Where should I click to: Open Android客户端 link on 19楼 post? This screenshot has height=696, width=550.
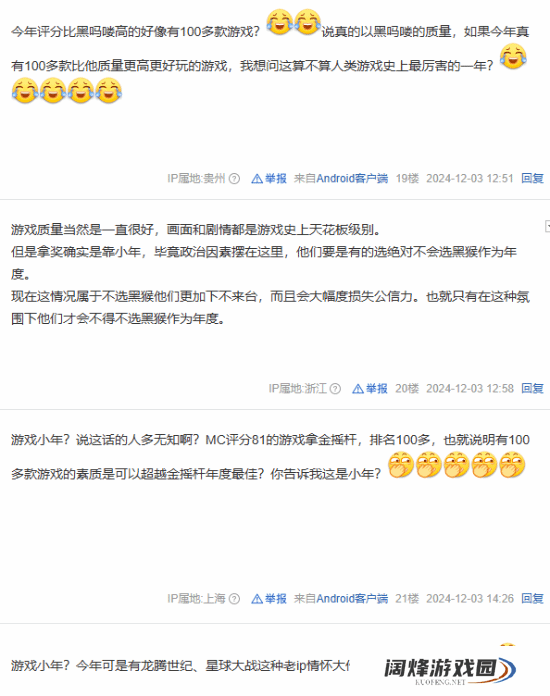[x=352, y=178]
